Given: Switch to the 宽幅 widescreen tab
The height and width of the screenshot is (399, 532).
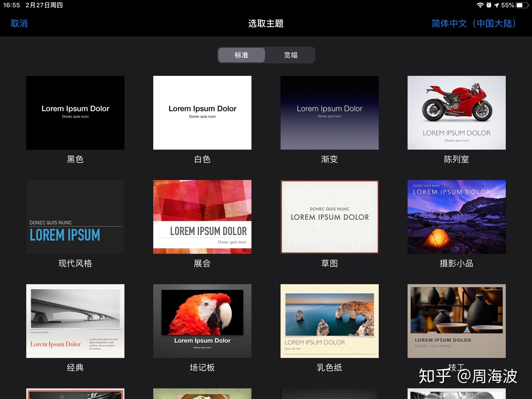Looking at the screenshot, I should [x=291, y=55].
